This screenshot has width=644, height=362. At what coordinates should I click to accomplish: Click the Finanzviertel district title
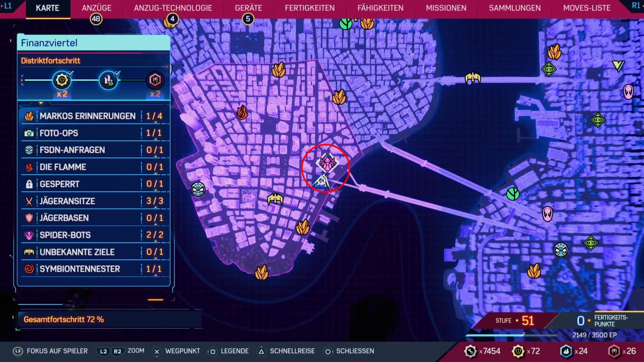(49, 43)
